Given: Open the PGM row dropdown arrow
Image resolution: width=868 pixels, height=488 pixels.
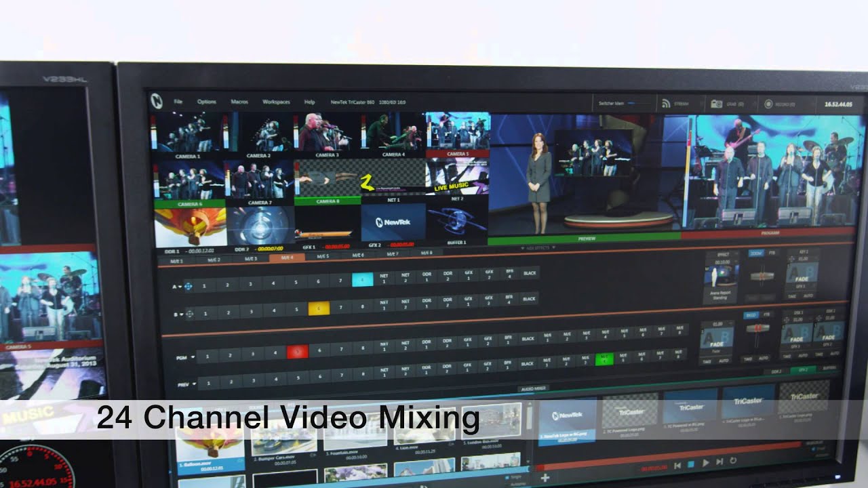Looking at the screenshot, I should 192,357.
